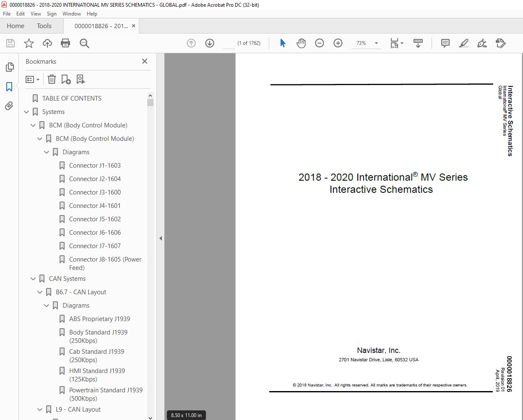Open Connector J3-1600 bookmark
Screen dimensions: 523x420
click(95, 192)
